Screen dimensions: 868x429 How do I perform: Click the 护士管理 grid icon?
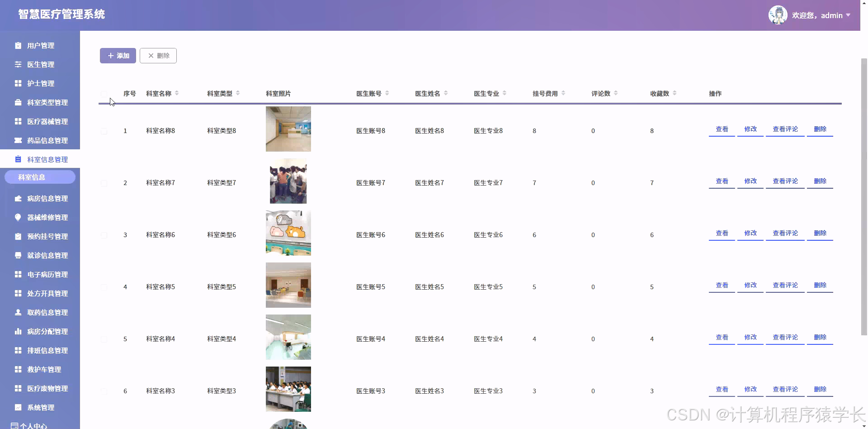pos(18,83)
